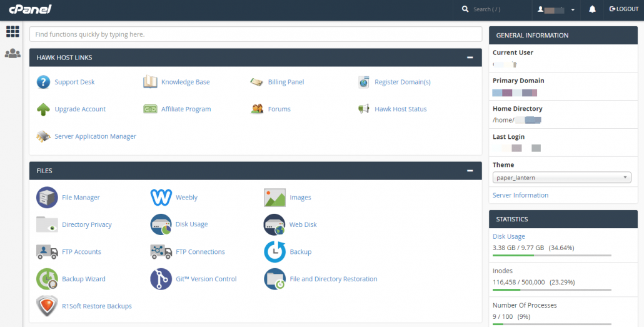Open the Knowledge Base link text
Screen dimensions: 644x327
(x=185, y=82)
